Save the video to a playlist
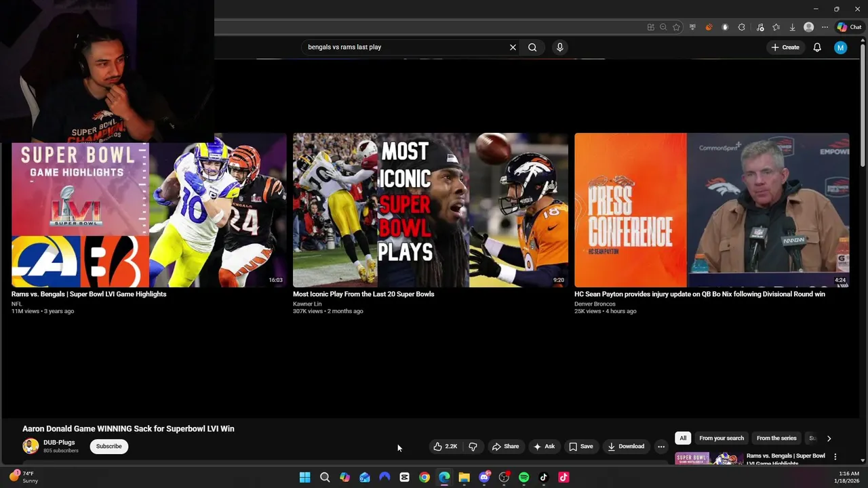Screen dimensions: 868x488 pos(581,446)
